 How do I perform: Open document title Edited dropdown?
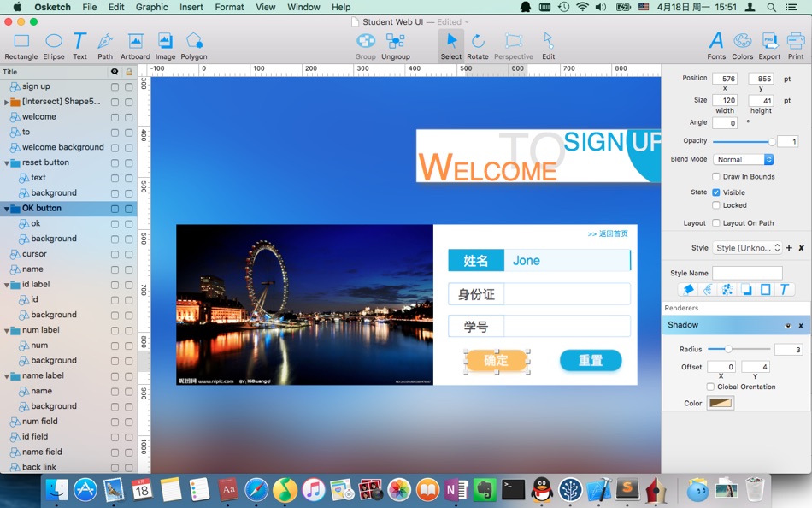click(x=453, y=21)
